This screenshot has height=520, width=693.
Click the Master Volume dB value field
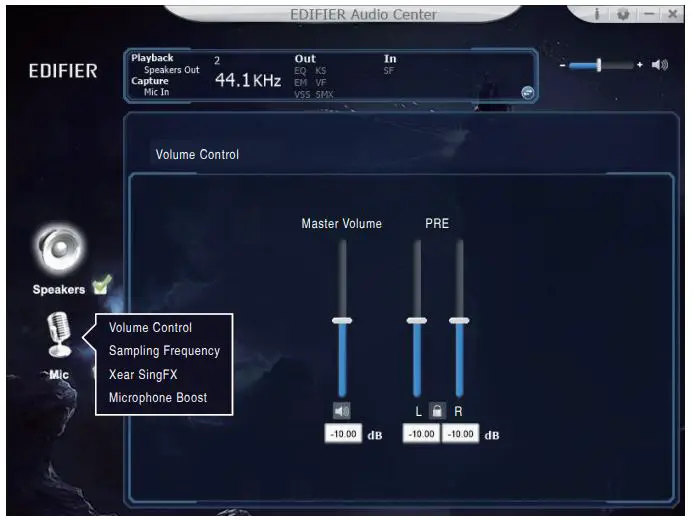pos(343,434)
